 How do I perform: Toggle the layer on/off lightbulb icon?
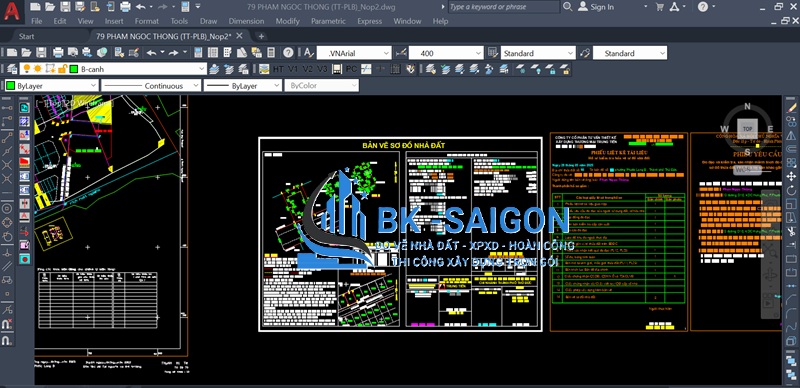(x=27, y=69)
